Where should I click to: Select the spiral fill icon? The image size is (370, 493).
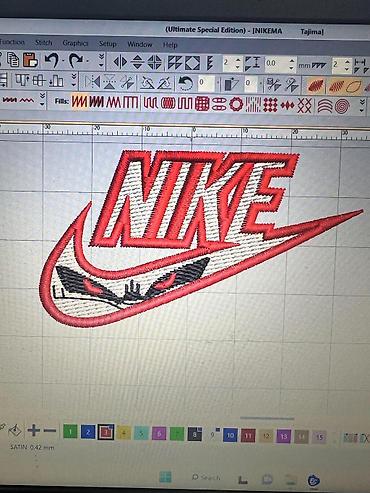pos(342,107)
